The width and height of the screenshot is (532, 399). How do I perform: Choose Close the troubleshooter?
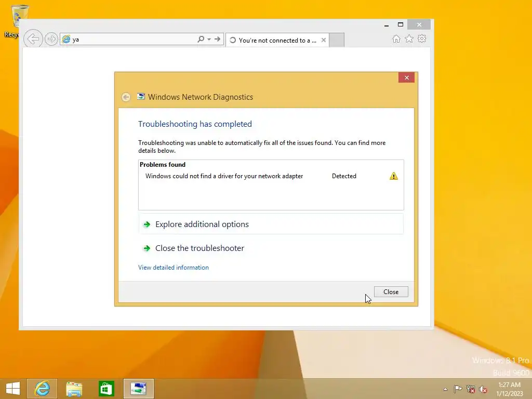(x=271, y=248)
